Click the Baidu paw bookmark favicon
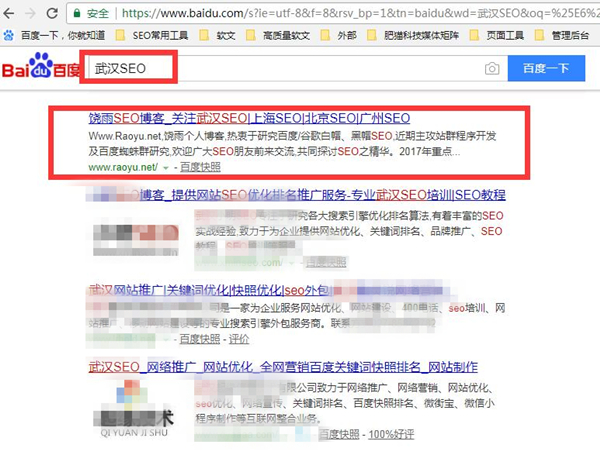 (x=9, y=36)
